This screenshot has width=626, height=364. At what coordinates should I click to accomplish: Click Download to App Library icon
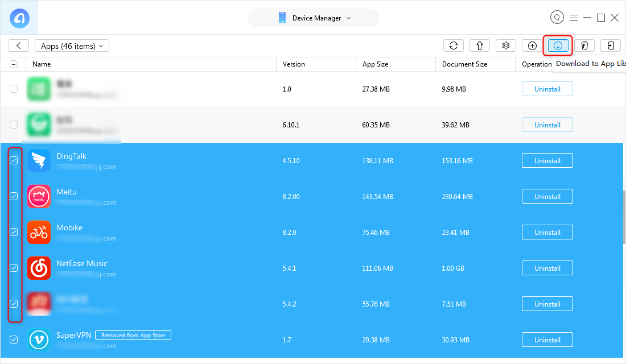pyautogui.click(x=558, y=46)
